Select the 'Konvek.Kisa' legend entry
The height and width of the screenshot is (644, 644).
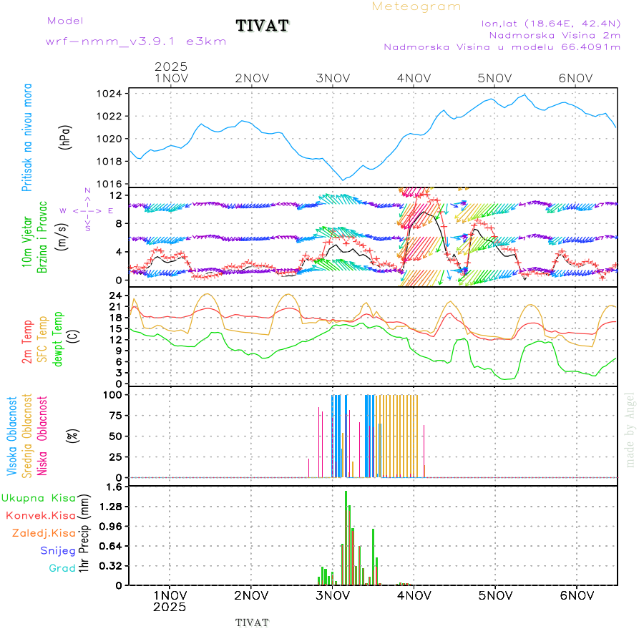40,515
